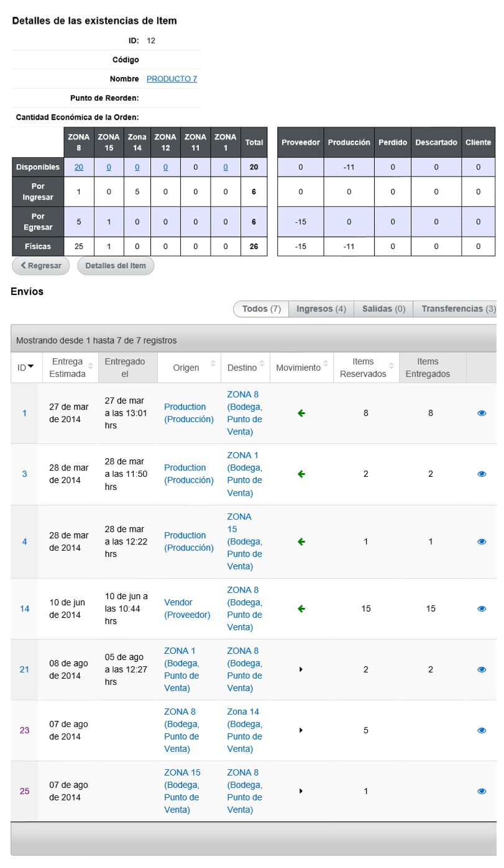Sort by Movimiento column

tap(302, 368)
